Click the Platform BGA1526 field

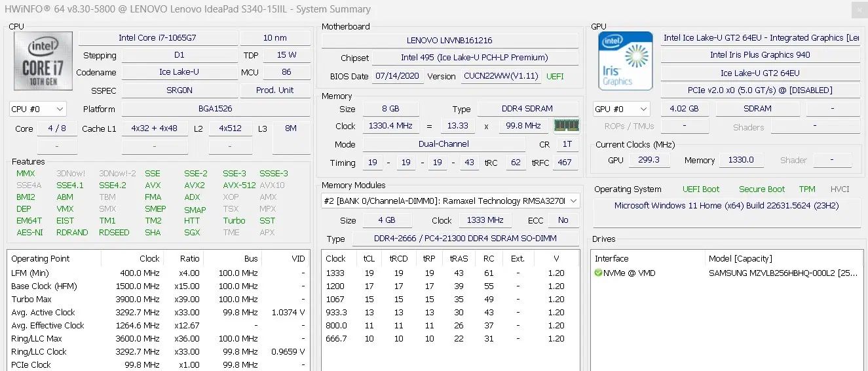coord(216,109)
